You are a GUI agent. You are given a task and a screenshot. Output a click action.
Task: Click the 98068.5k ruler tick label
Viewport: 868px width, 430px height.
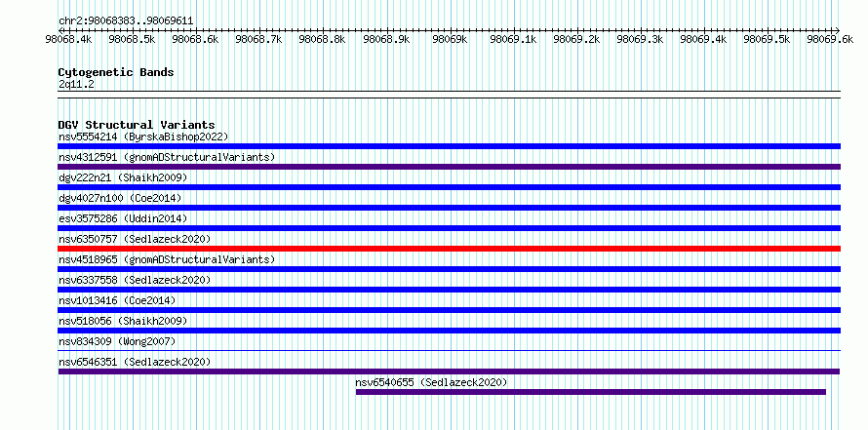click(x=132, y=39)
